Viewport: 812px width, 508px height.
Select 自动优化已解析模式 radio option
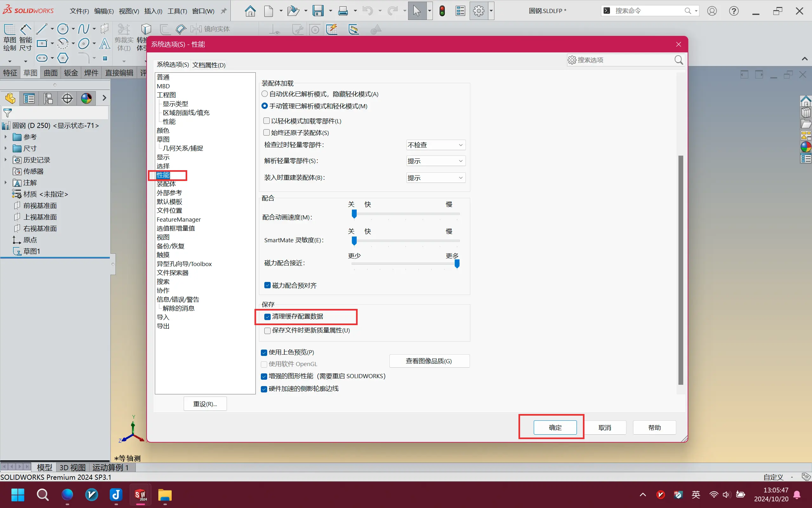tap(265, 94)
